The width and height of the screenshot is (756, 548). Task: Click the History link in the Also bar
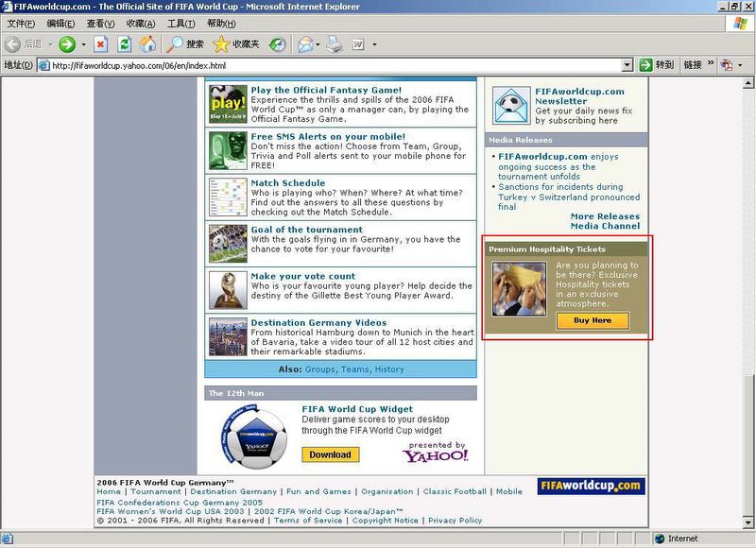coord(389,369)
